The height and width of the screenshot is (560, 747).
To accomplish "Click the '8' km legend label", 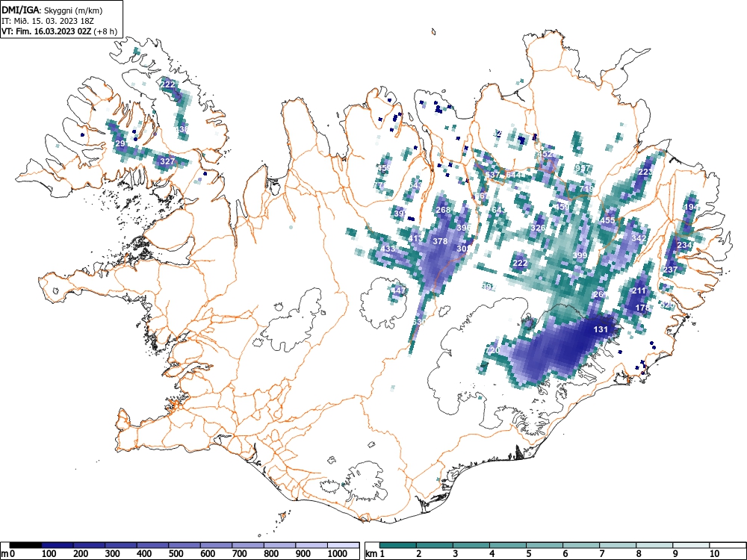I will [639, 554].
